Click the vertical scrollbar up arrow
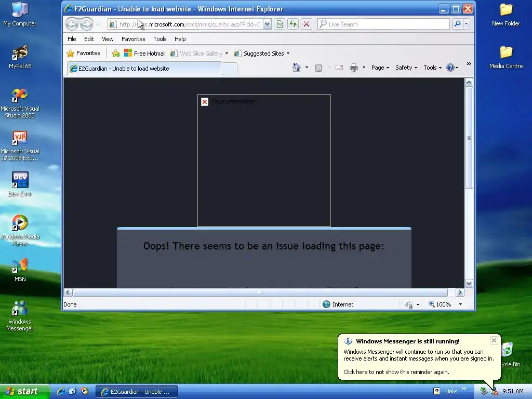532x399 pixels. click(469, 82)
